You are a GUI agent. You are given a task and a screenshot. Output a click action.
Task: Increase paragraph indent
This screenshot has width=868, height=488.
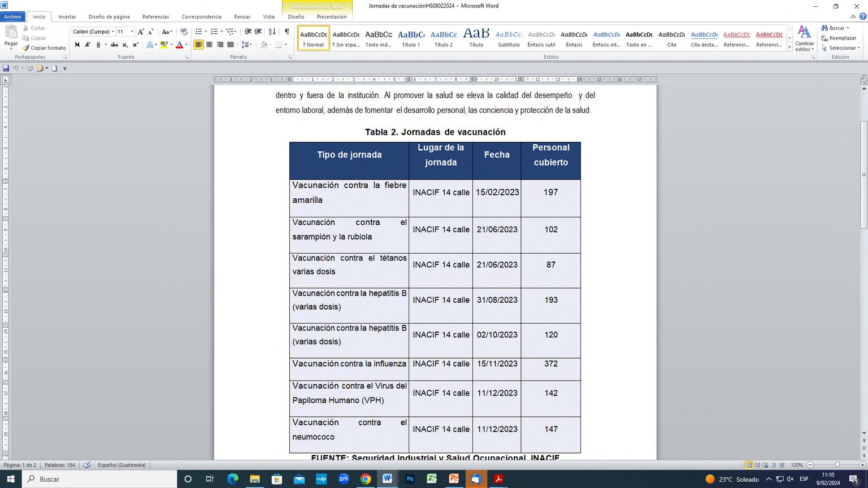[258, 32]
